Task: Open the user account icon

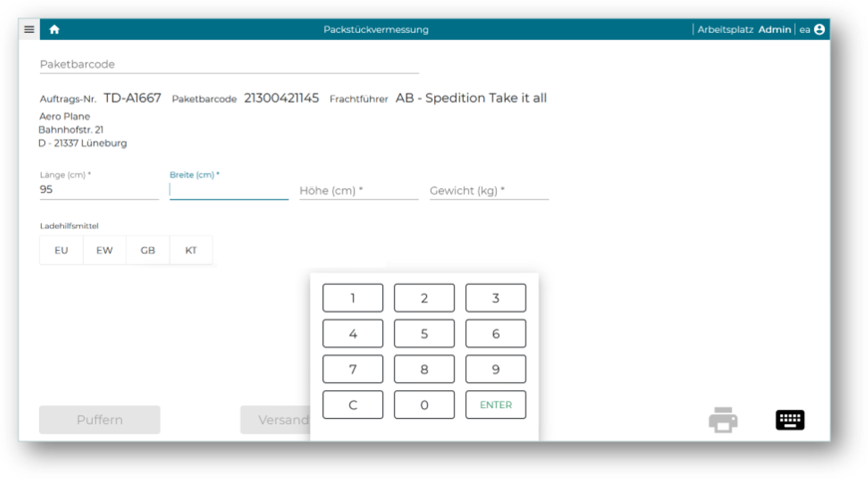Action: 819,30
